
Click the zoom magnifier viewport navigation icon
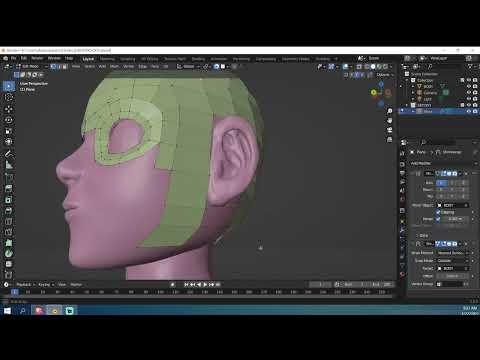(389, 111)
